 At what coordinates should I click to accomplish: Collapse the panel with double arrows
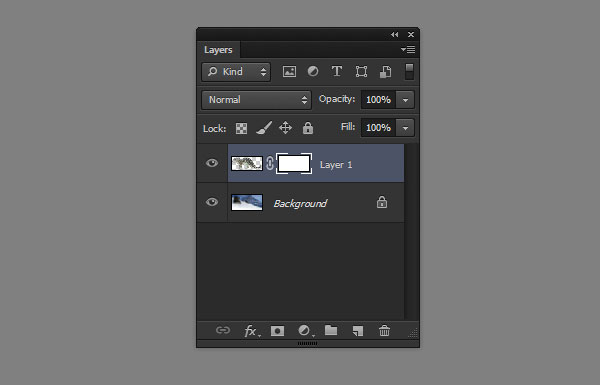click(395, 34)
